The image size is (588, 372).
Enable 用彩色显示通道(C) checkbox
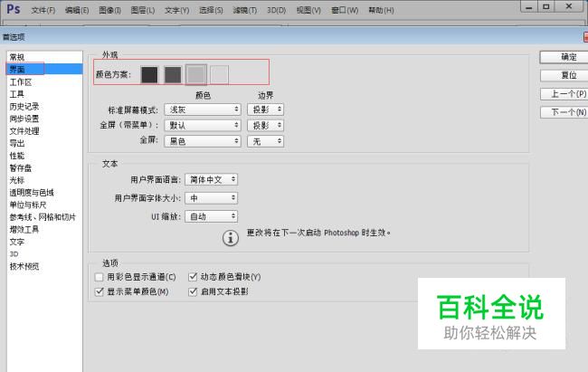point(99,277)
